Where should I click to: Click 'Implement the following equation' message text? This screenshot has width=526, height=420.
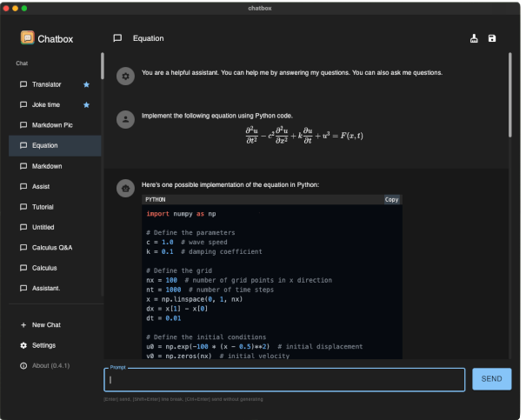click(217, 116)
